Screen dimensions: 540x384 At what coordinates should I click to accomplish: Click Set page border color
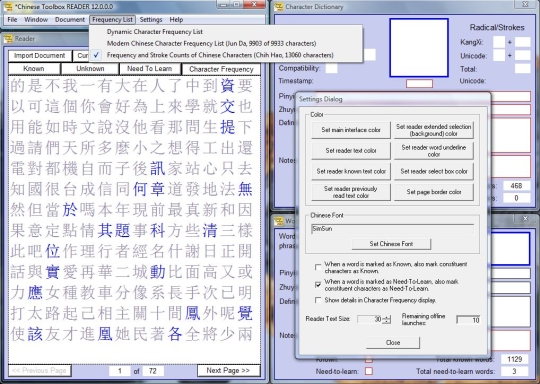pos(434,192)
